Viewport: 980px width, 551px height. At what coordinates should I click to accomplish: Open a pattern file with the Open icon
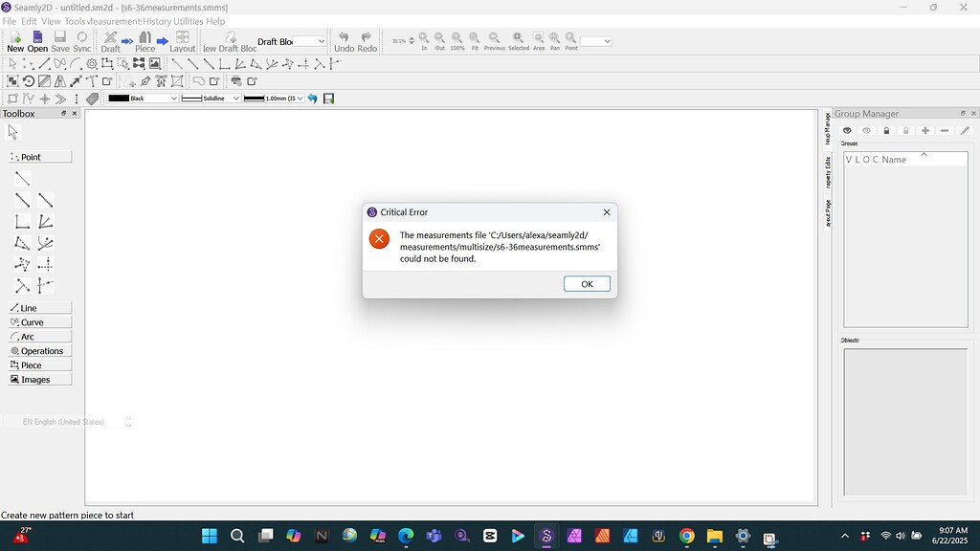tap(36, 38)
